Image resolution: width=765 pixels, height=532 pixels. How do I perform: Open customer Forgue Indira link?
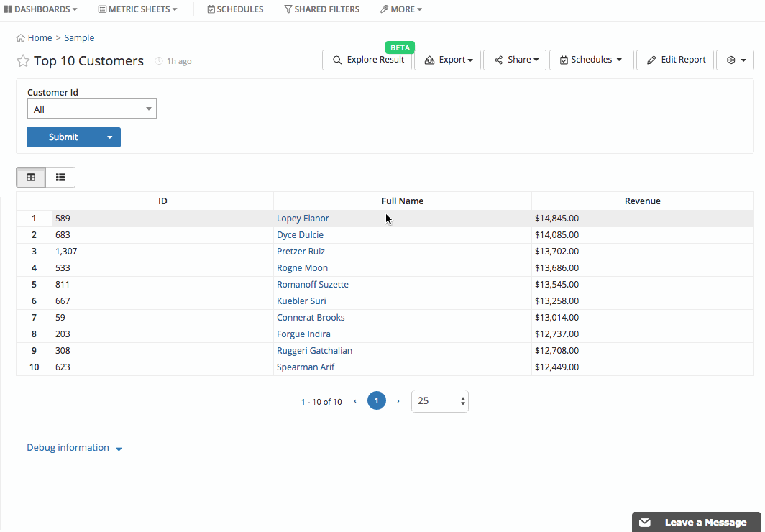tap(303, 334)
